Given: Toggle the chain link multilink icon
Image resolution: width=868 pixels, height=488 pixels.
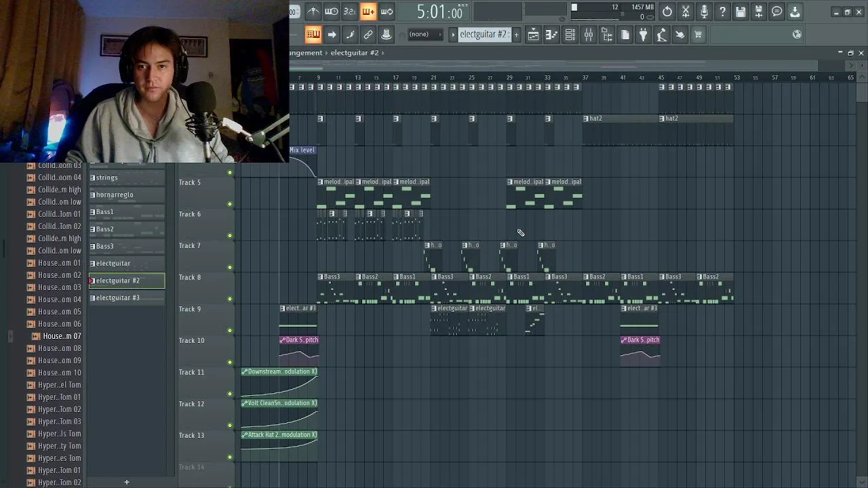Looking at the screenshot, I should [x=368, y=35].
